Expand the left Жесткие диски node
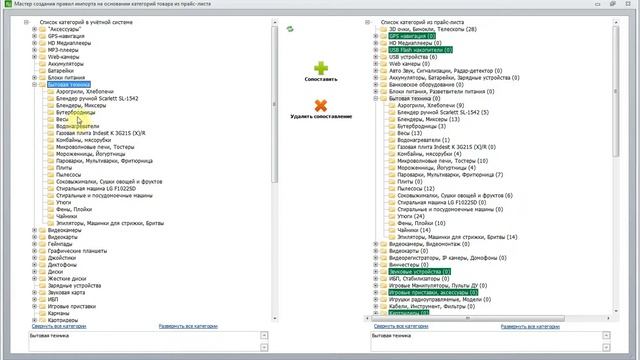This screenshot has width=640, height=360. [x=34, y=279]
